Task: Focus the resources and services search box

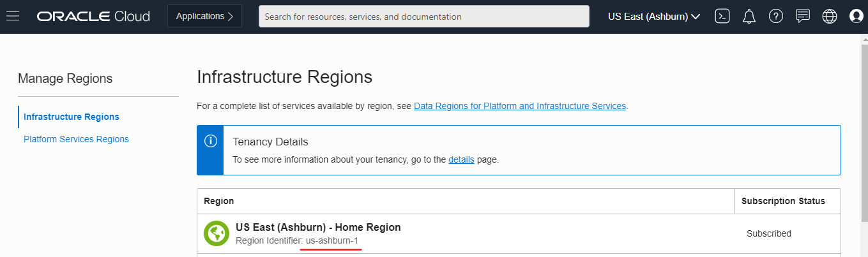Action: tap(423, 17)
